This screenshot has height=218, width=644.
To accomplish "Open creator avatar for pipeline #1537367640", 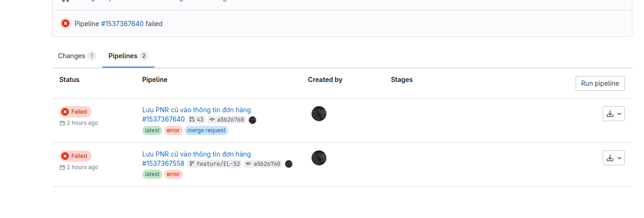I will pyautogui.click(x=319, y=114).
